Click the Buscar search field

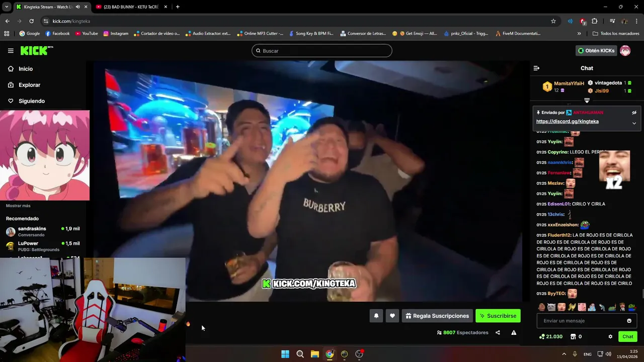[x=321, y=51]
